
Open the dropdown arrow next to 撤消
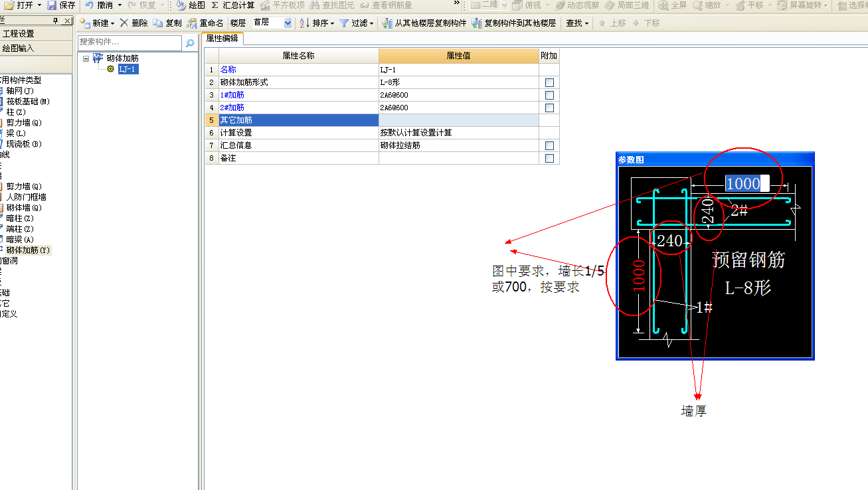pos(120,5)
